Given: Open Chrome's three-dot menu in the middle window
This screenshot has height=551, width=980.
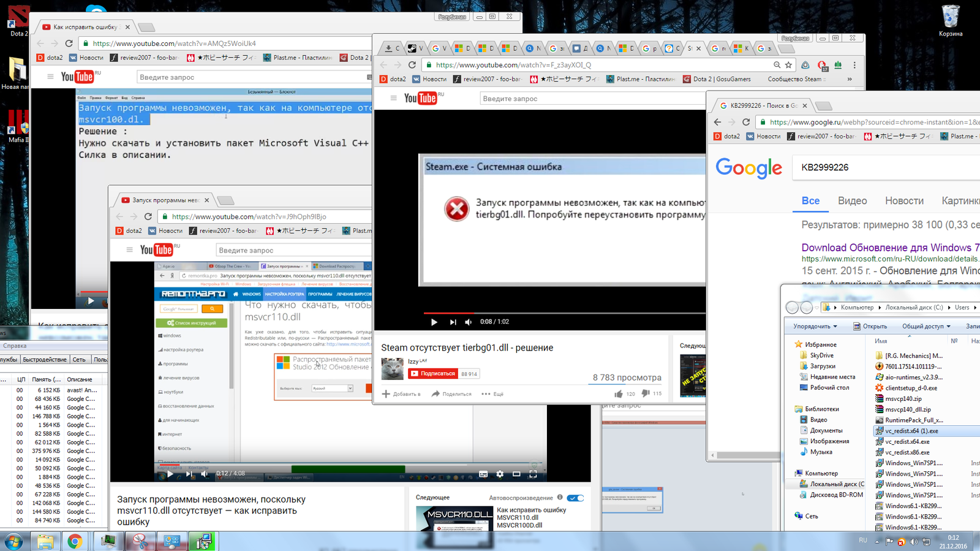Looking at the screenshot, I should click(x=854, y=65).
